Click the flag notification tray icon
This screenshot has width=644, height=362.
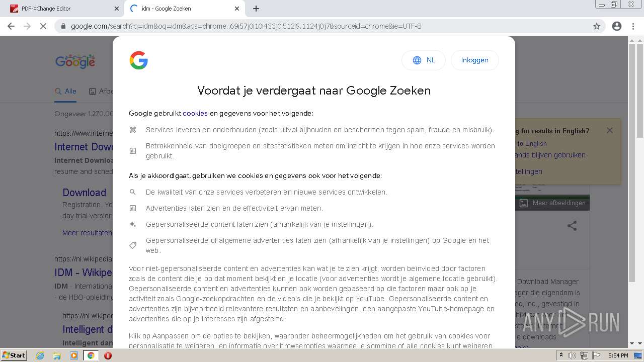[596, 355]
